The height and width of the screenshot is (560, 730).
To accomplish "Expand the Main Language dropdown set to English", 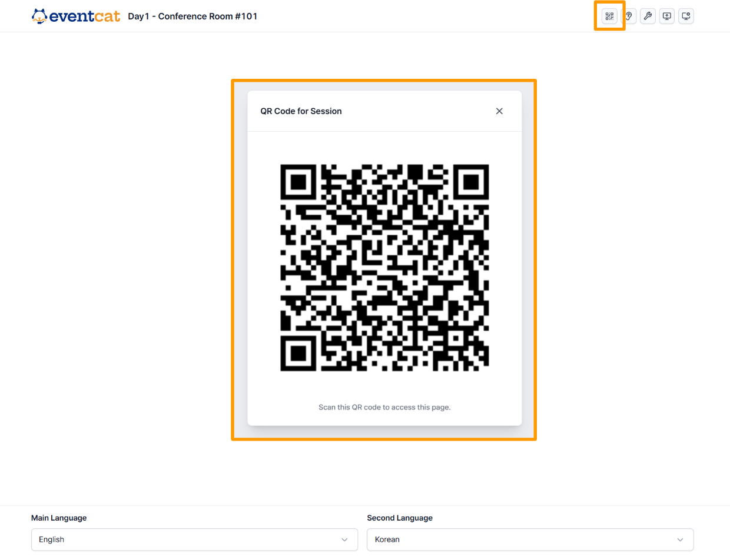I will pyautogui.click(x=194, y=539).
